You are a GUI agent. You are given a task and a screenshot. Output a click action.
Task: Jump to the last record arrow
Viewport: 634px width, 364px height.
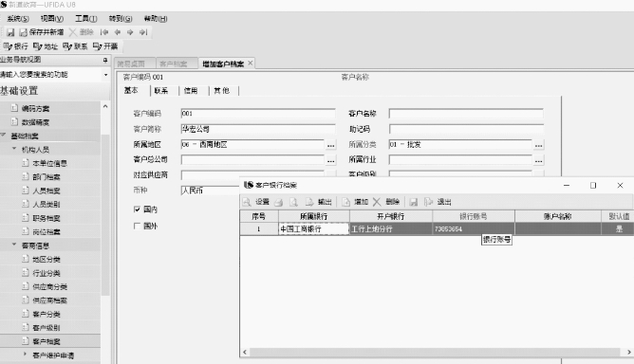point(143,32)
